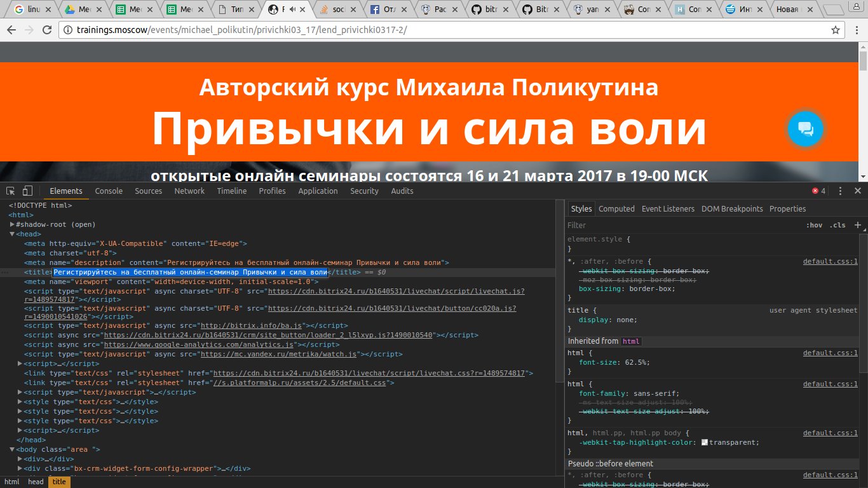
Task: Select html in the DOM breadcrumb bar
Action: coord(12,482)
